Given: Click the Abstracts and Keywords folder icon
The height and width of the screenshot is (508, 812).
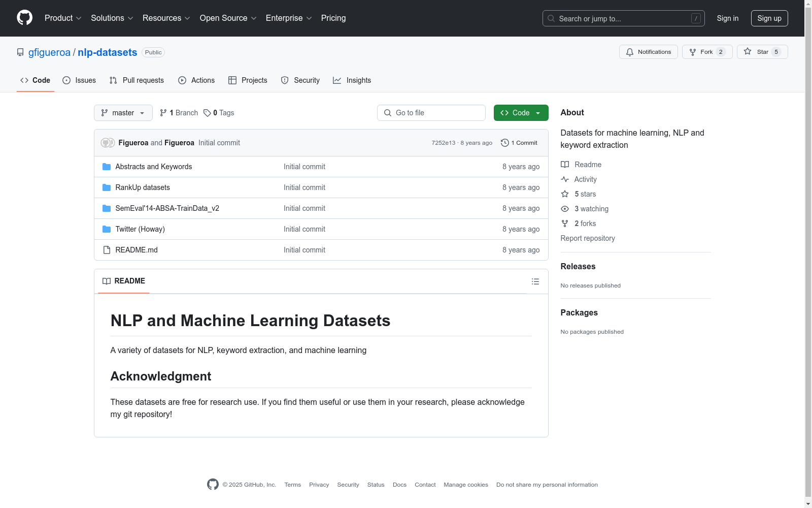Looking at the screenshot, I should click(107, 167).
